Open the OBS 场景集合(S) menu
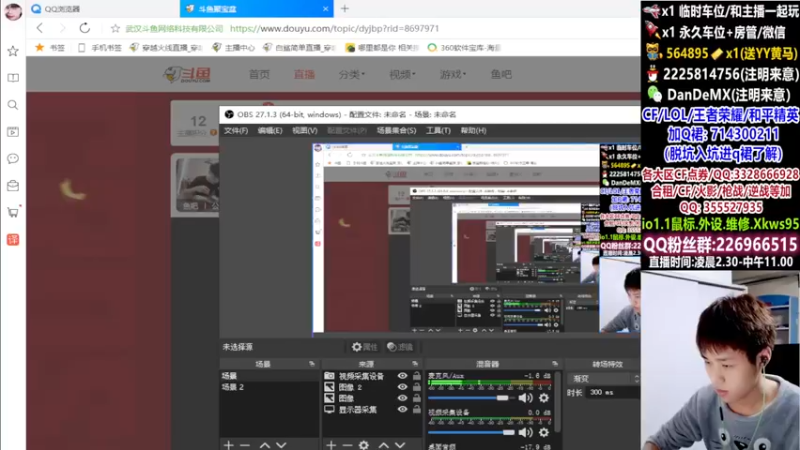 [396, 131]
